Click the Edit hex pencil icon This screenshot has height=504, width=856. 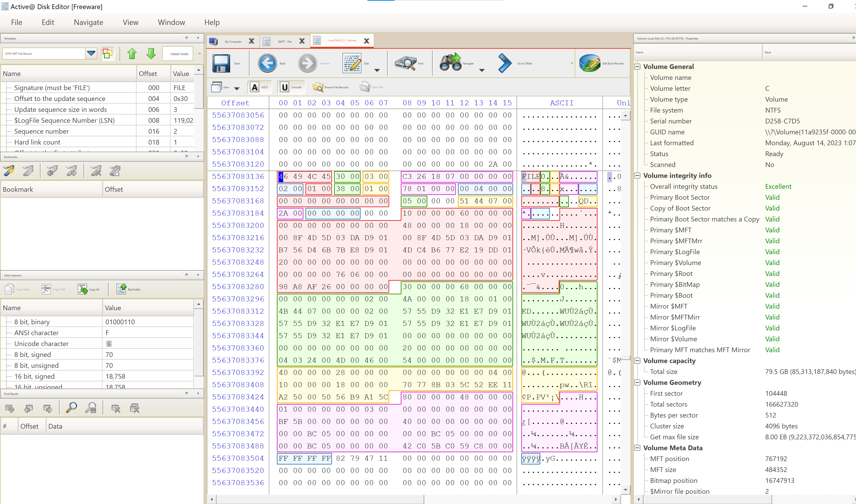[x=352, y=63]
